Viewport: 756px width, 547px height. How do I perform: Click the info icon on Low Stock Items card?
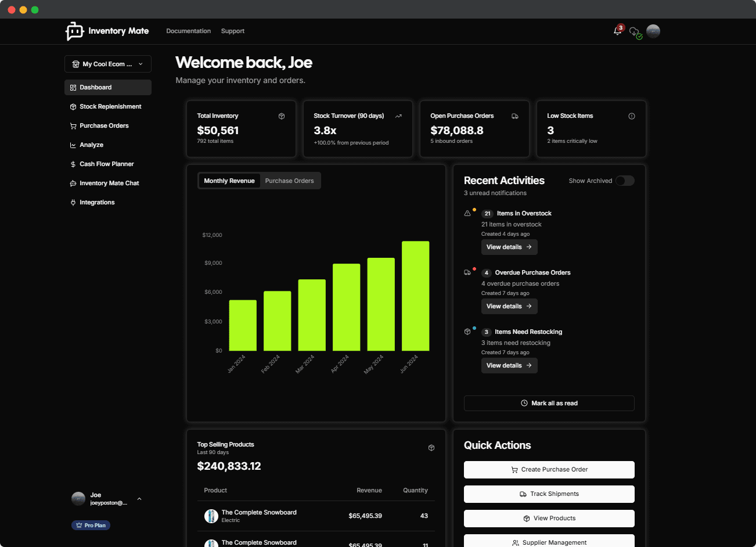tap(632, 116)
